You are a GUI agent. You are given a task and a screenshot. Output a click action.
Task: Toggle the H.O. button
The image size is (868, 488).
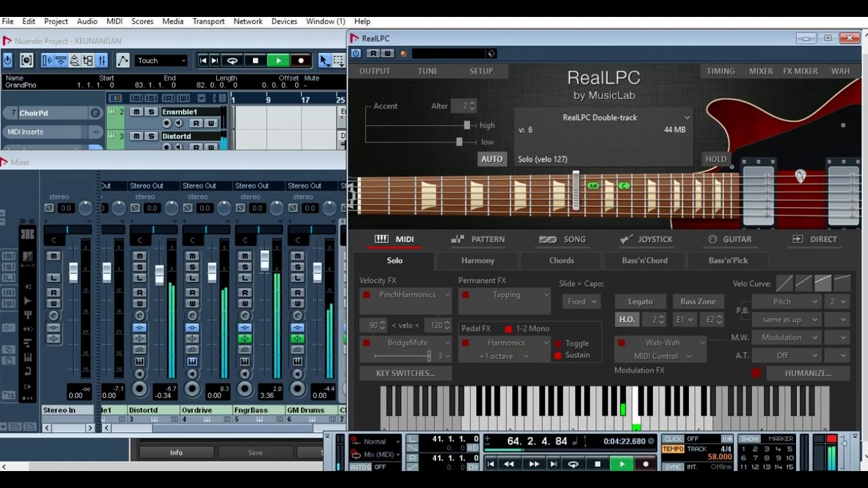coord(627,319)
